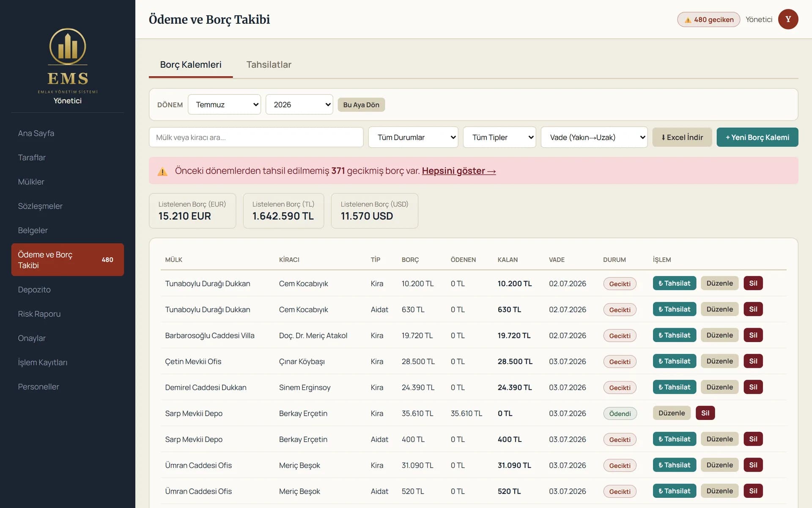Click Sil for Çetin Mevkii Ofis row
The width and height of the screenshot is (812, 508).
click(753, 361)
